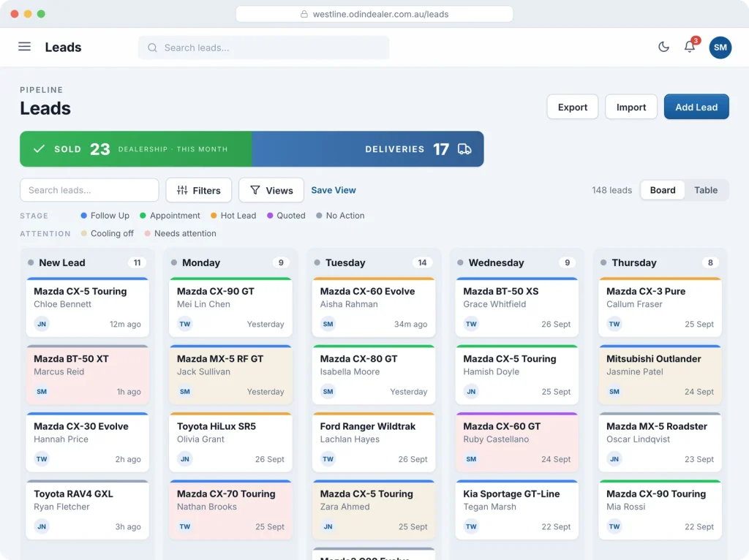The height and width of the screenshot is (560, 749).
Task: Focus the top Search leads field
Action: pyautogui.click(x=263, y=48)
